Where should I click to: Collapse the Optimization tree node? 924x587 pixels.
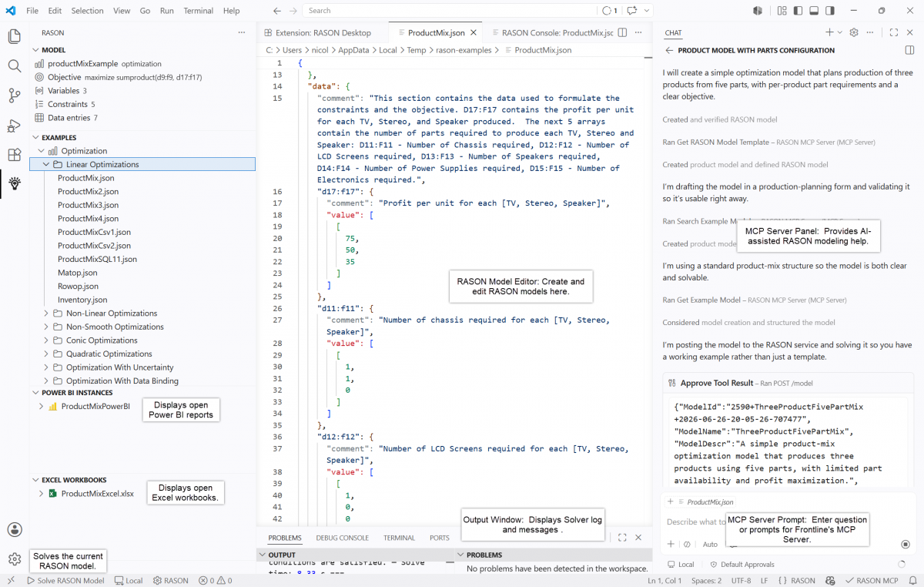[41, 151]
